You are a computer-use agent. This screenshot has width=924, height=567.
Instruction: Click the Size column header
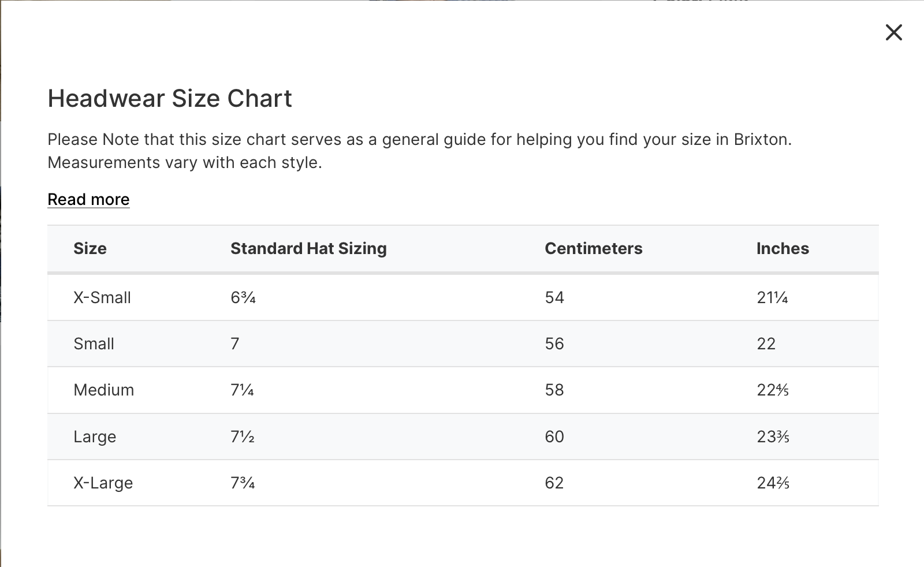click(90, 248)
